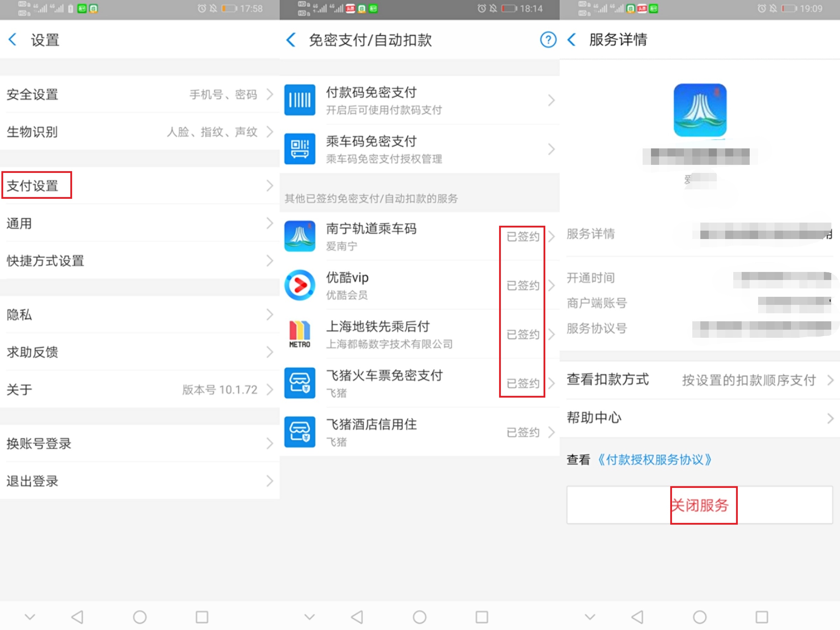Tap Android home circle on 服务详情 screen
Screen dimensions: 840x630
click(700, 617)
